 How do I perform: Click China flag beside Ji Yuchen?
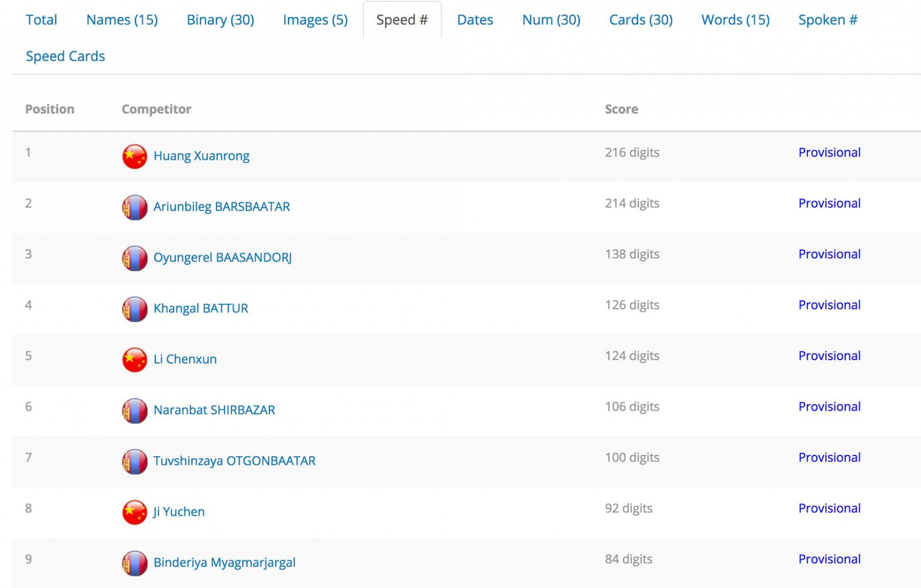click(x=134, y=512)
